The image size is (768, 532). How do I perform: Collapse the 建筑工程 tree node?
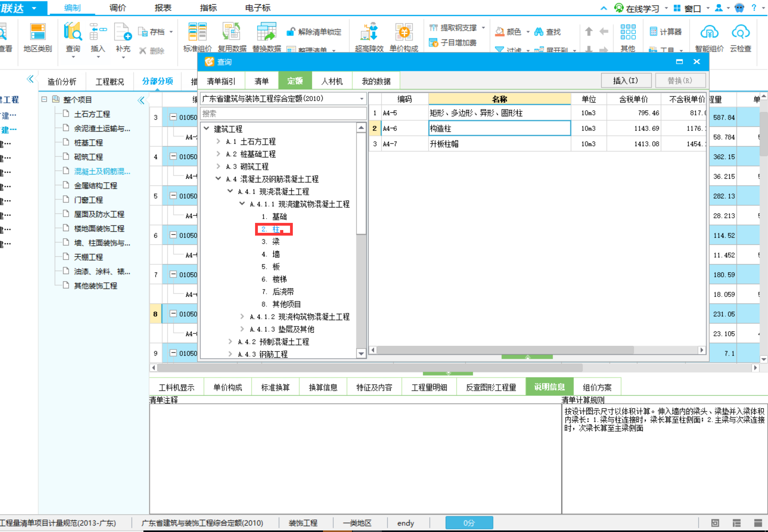click(207, 128)
